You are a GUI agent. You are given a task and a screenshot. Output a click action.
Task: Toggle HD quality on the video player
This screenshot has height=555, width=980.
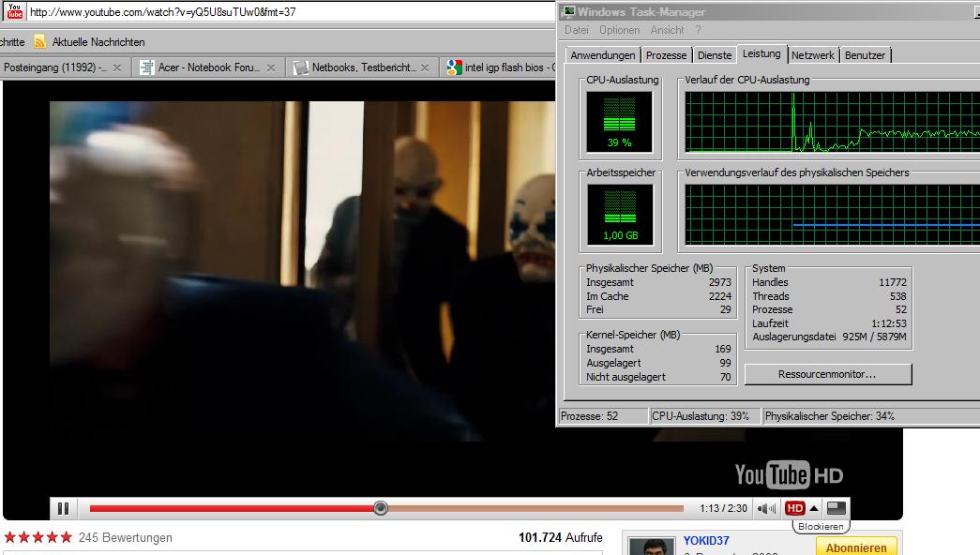(795, 509)
